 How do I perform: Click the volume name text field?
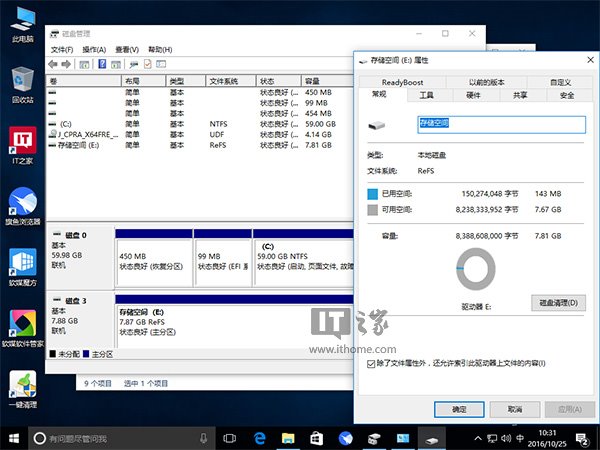pos(499,126)
